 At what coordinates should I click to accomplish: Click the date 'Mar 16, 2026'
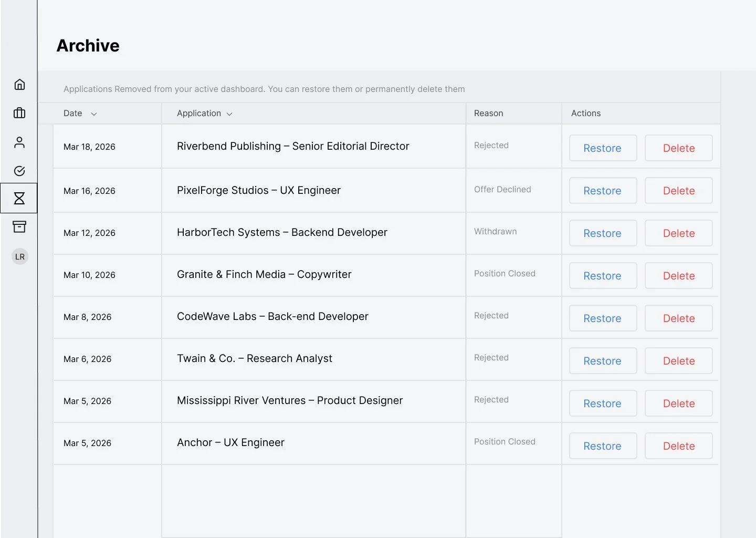click(x=89, y=191)
